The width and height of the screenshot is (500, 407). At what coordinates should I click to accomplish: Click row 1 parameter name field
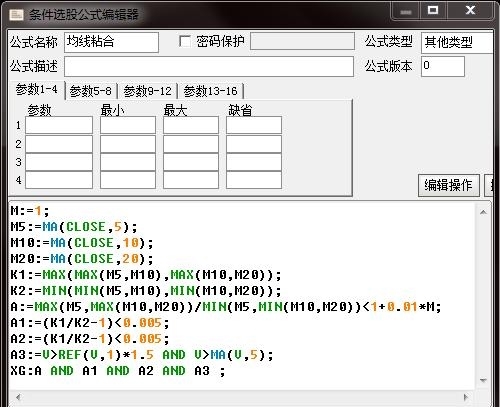[x=59, y=125]
